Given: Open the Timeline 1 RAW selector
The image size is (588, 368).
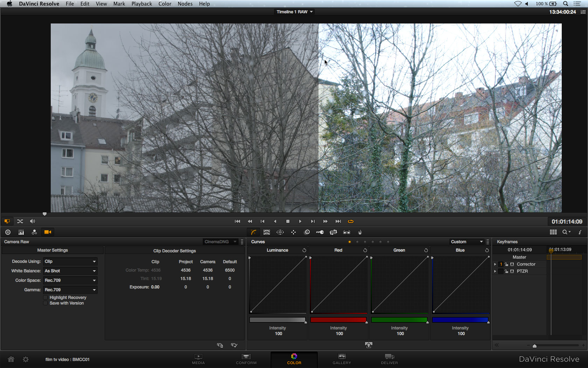Looking at the screenshot, I should (294, 12).
